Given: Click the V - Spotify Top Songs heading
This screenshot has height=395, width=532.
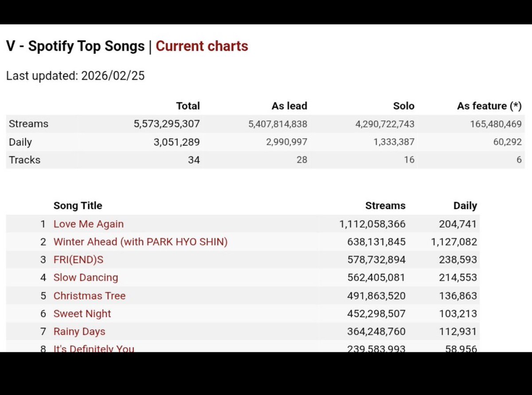Looking at the screenshot, I should point(75,46).
